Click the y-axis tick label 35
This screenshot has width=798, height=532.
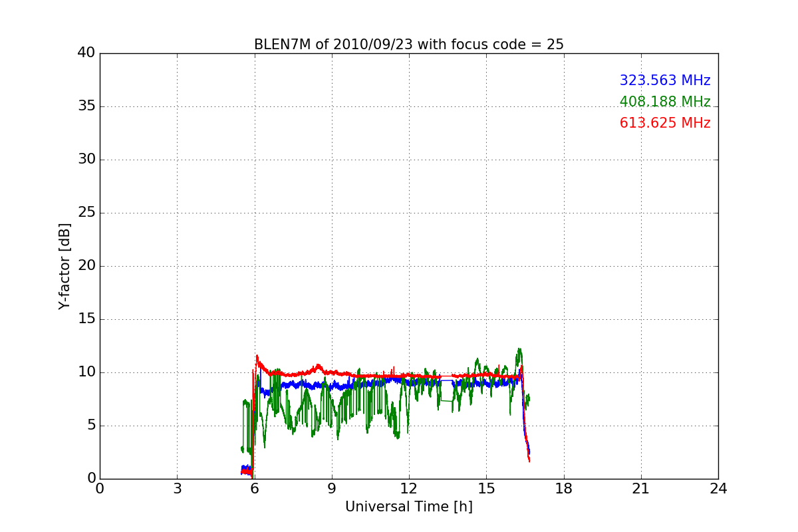click(86, 106)
